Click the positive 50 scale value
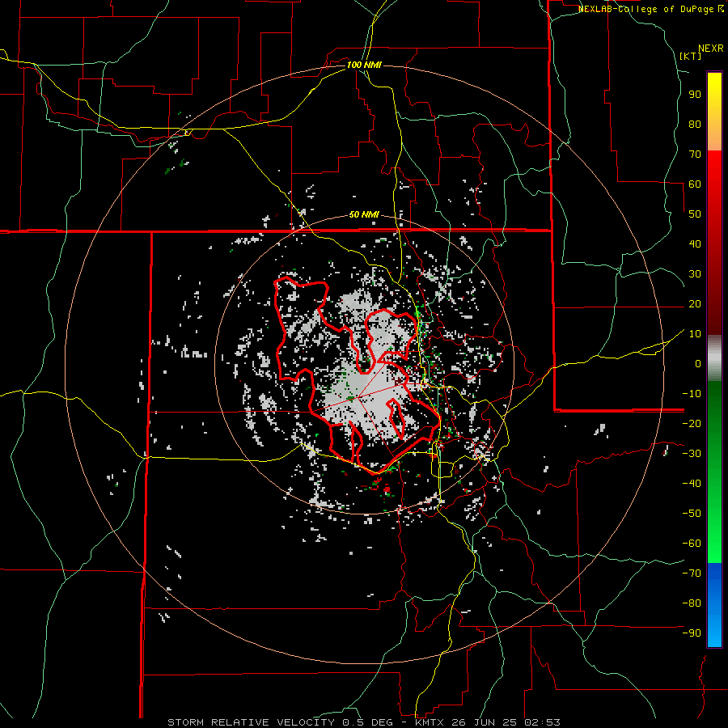Image resolution: width=728 pixels, height=728 pixels. [x=695, y=214]
